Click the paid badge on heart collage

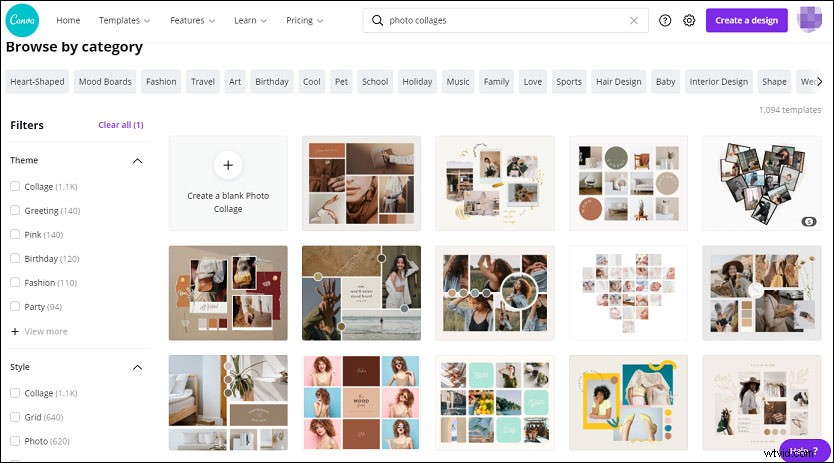808,221
